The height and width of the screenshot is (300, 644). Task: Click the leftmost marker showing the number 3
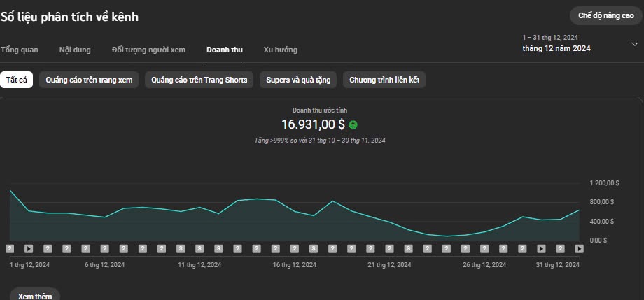[181, 248]
